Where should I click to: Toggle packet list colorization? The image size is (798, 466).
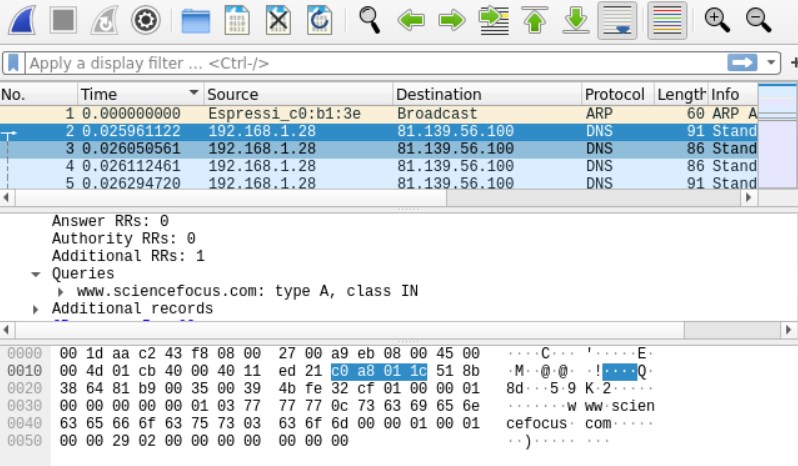[667, 19]
